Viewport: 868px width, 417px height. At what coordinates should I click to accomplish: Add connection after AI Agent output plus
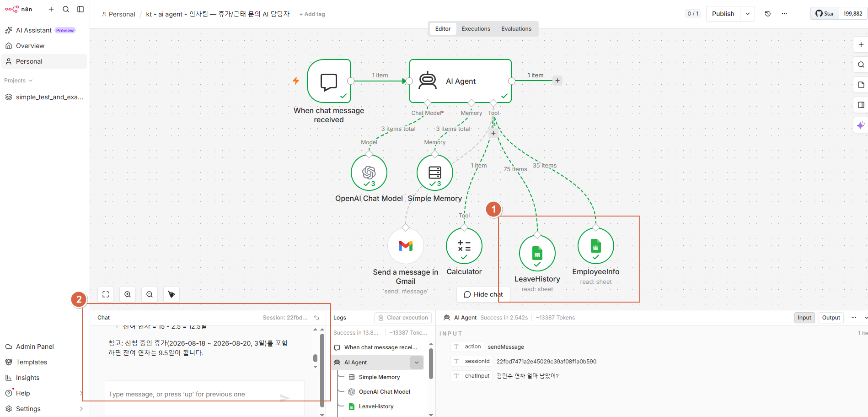click(557, 81)
